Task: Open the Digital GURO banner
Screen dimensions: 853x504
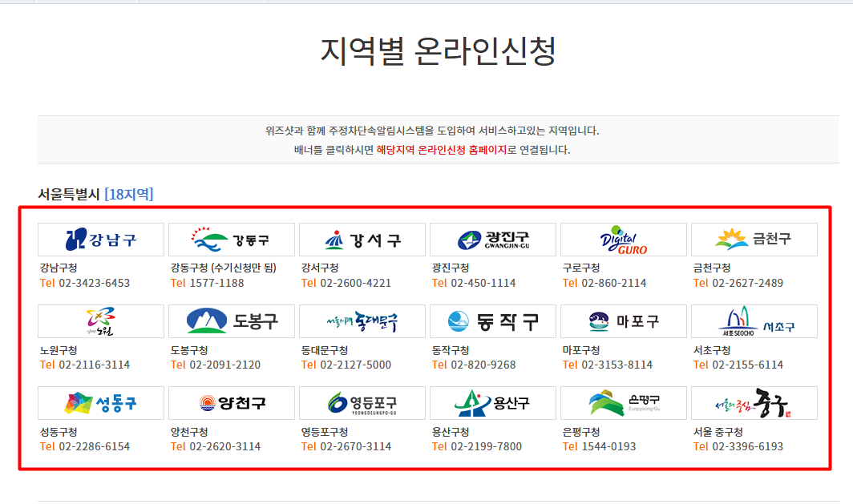Action: 623,240
